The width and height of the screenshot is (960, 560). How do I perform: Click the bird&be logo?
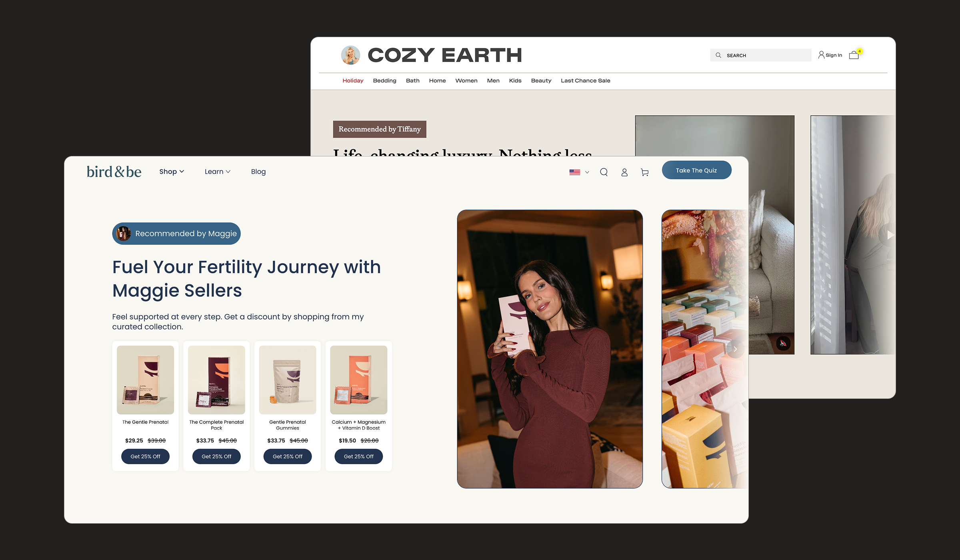[x=114, y=172]
